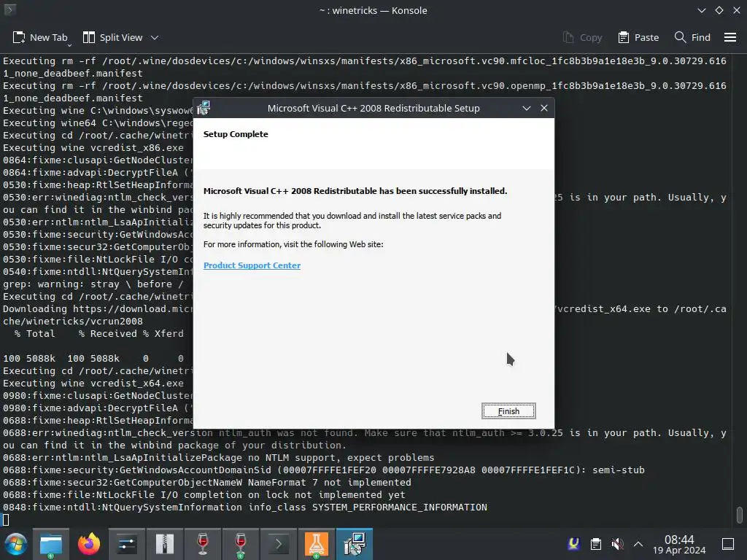
Task: Open Find in Konsole
Action: pyautogui.click(x=692, y=37)
